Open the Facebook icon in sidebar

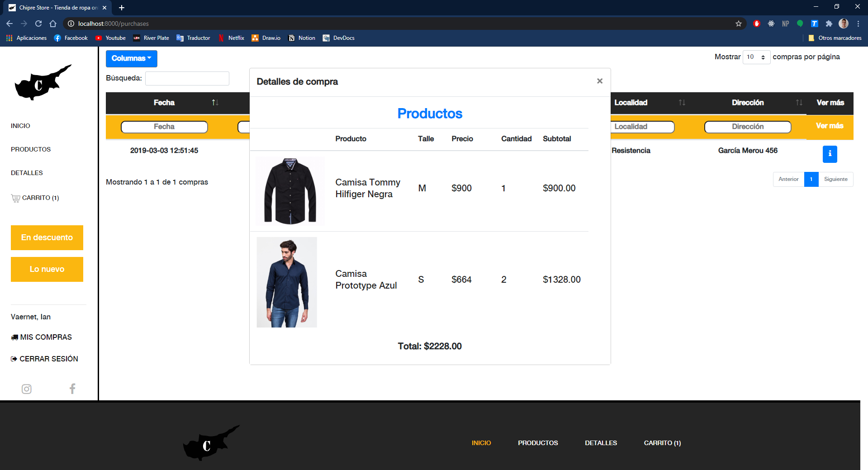pos(72,389)
